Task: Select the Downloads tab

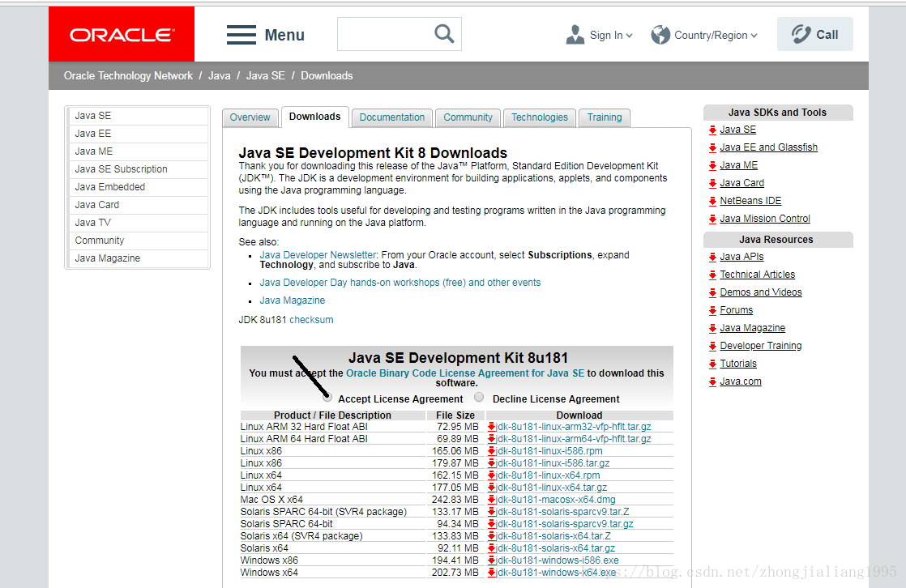Action: (x=315, y=117)
